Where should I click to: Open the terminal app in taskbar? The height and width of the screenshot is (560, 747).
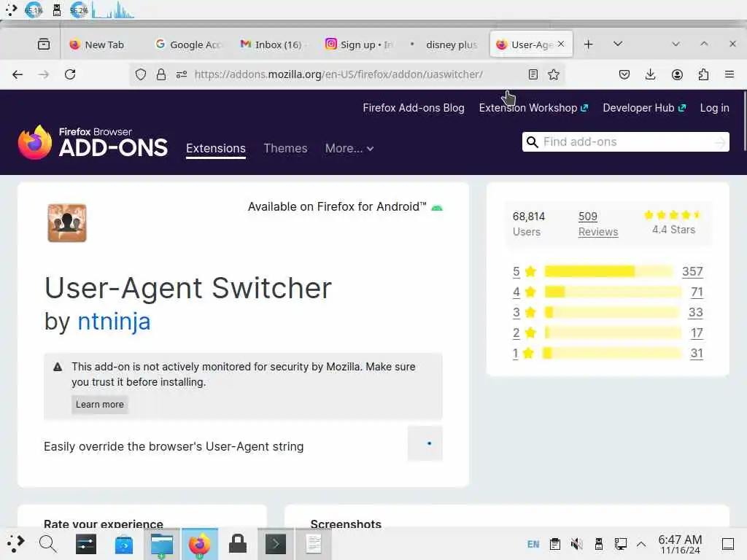pos(276,544)
